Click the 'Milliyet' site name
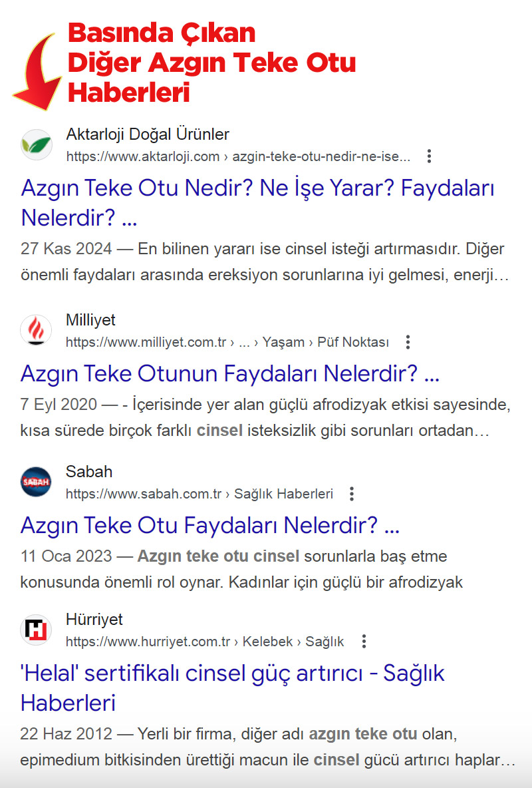 coord(90,320)
